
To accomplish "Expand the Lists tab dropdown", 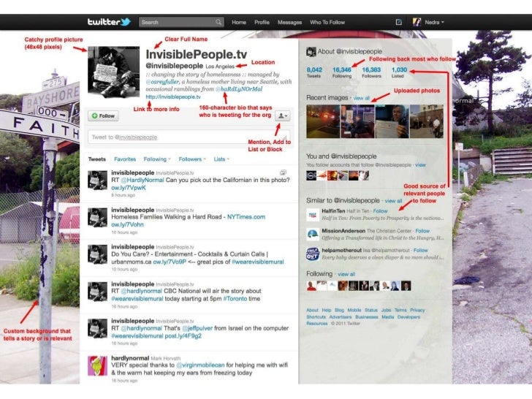I will (228, 159).
